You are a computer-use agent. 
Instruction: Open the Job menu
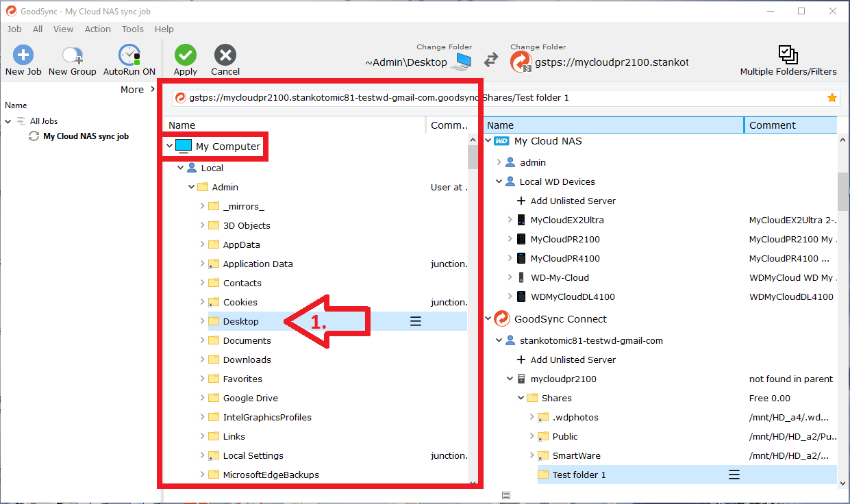click(14, 29)
